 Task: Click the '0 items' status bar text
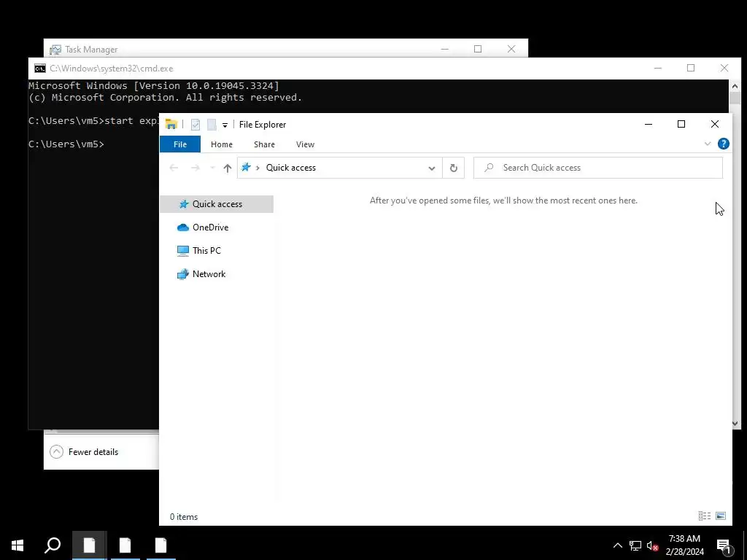click(184, 517)
